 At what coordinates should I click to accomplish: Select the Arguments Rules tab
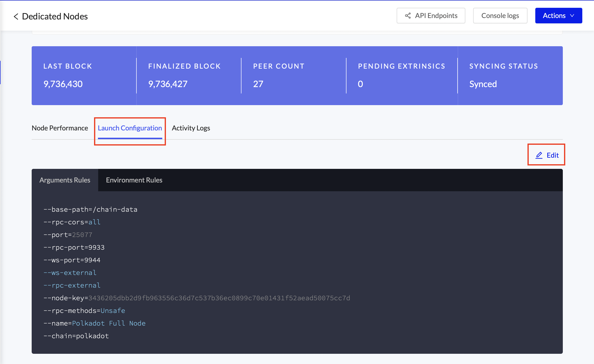(65, 180)
